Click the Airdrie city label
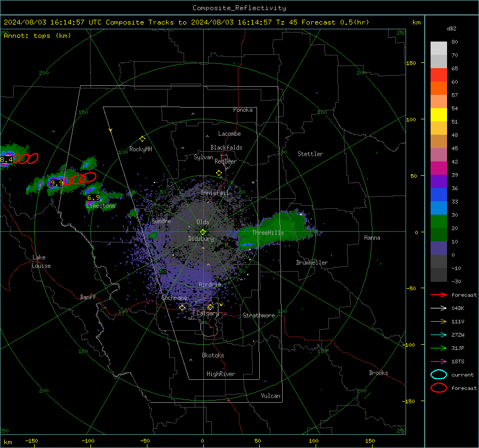 [x=210, y=284]
